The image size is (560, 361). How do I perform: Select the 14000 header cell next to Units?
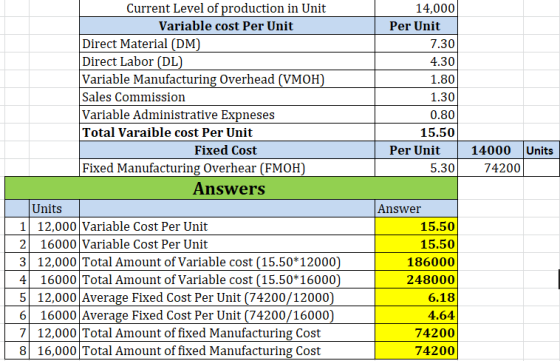click(490, 150)
